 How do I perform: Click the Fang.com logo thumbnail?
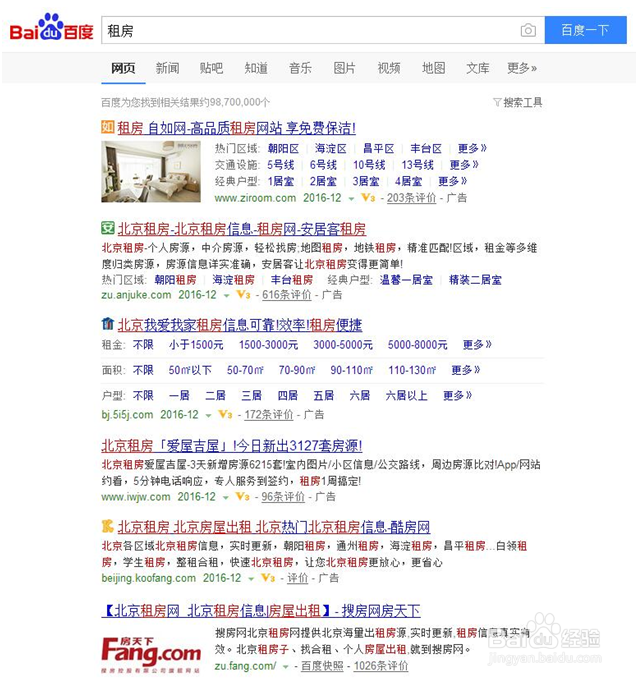pos(151,654)
